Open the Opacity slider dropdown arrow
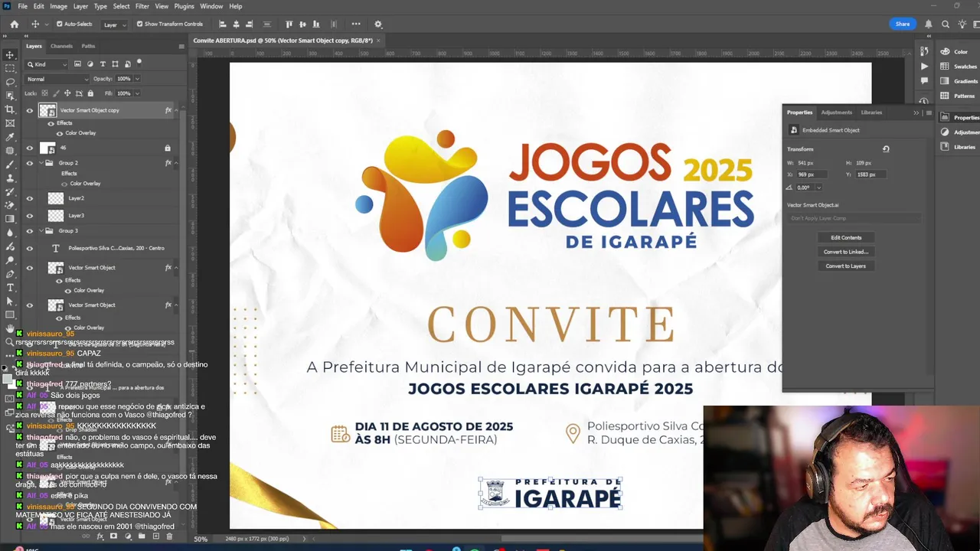980x551 pixels. (137, 79)
